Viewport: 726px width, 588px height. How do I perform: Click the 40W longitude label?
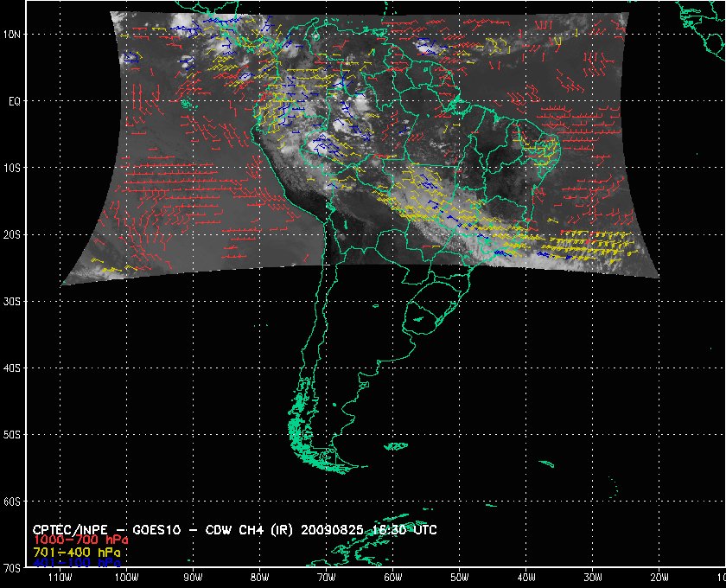click(x=525, y=578)
